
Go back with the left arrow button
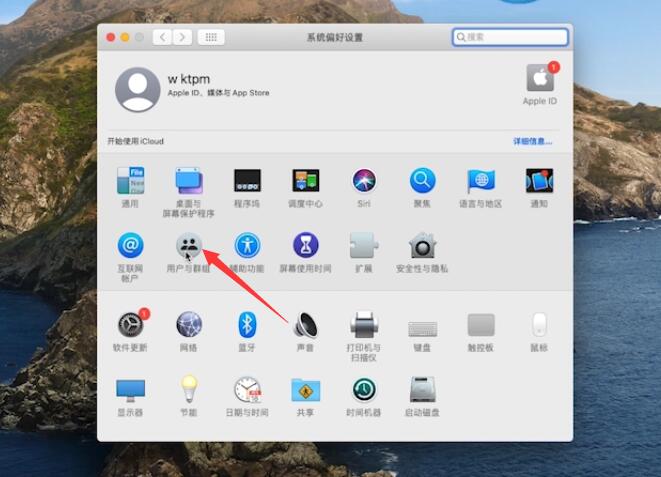tap(162, 37)
